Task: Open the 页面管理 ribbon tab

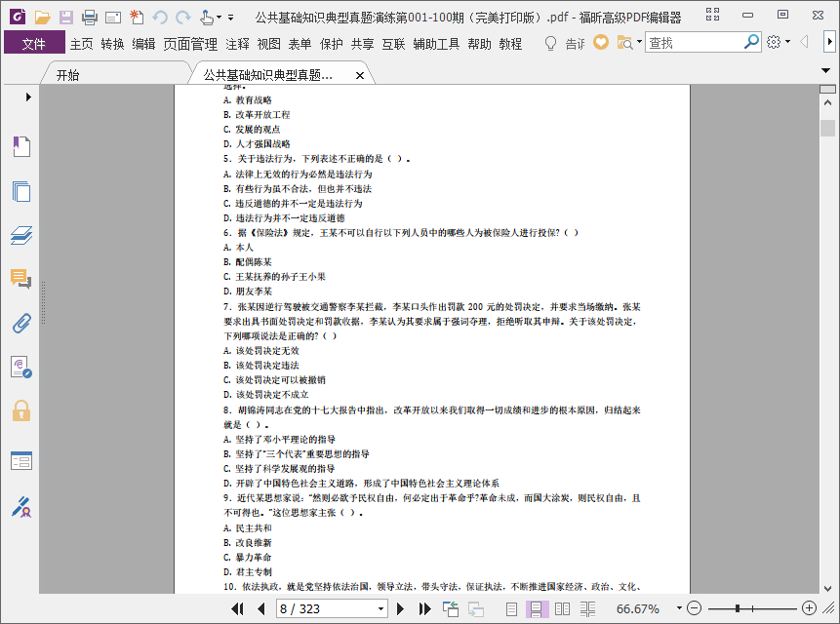Action: coord(190,44)
